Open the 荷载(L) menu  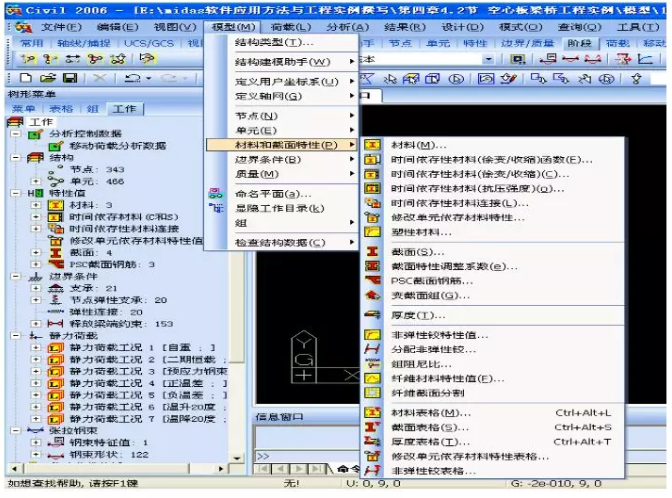point(291,27)
